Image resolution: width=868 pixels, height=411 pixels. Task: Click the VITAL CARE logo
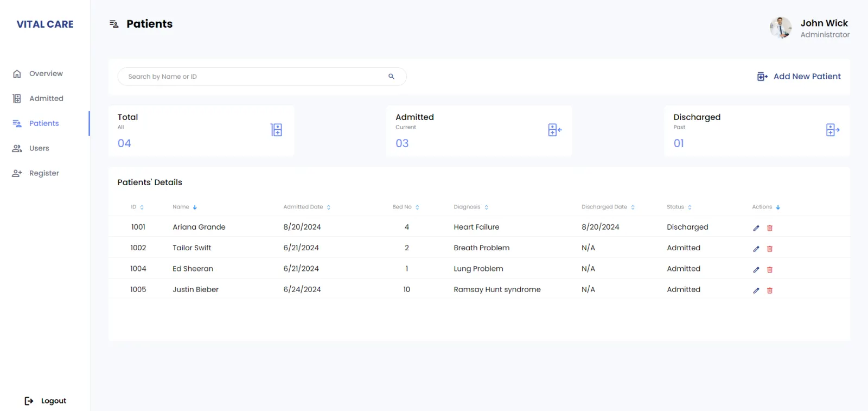[x=45, y=24]
